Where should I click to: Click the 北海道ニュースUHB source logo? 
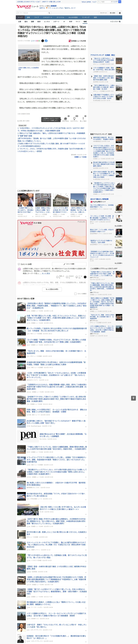pyautogui.click(x=77, y=41)
